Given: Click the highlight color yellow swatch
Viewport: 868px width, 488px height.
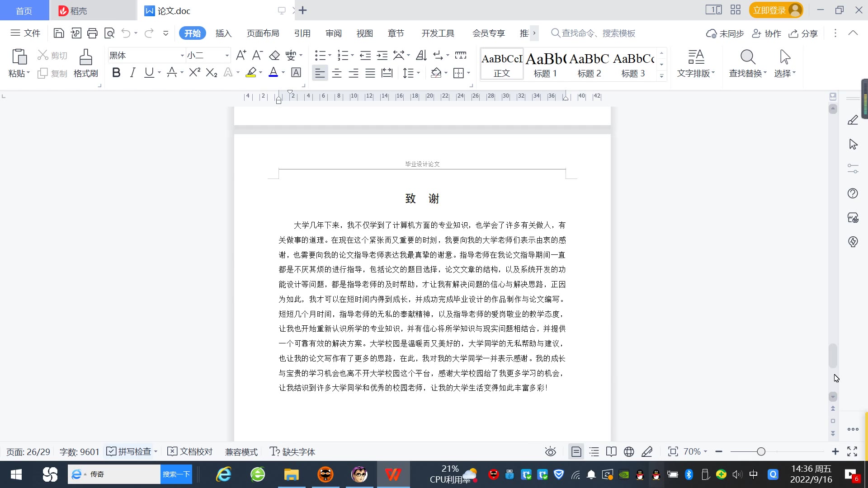Looking at the screenshot, I should pos(251,72).
